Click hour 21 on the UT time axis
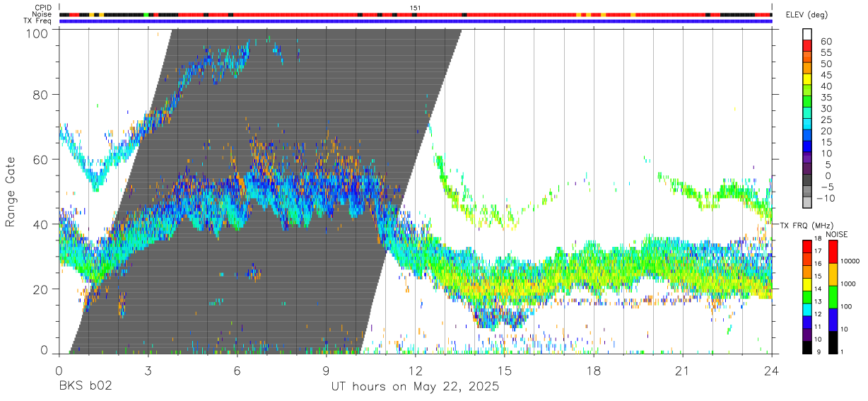The width and height of the screenshot is (868, 401). [x=682, y=370]
